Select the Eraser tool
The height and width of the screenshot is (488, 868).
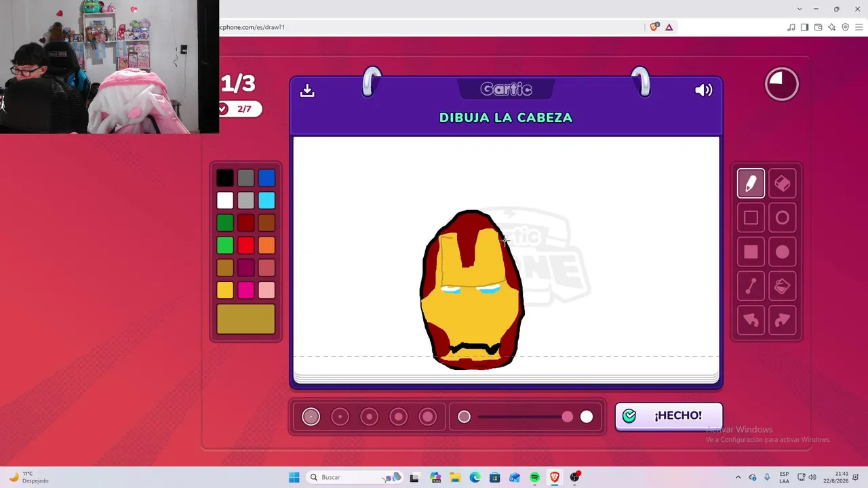point(782,184)
